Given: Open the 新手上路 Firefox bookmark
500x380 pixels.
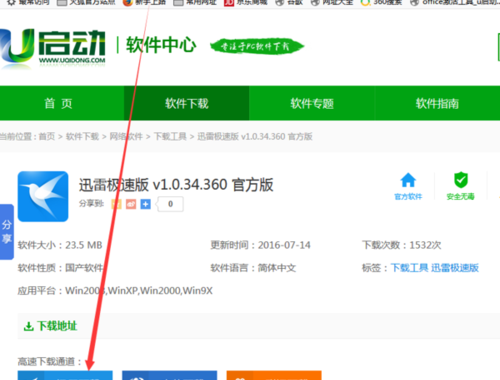Looking at the screenshot, I should (145, 3).
